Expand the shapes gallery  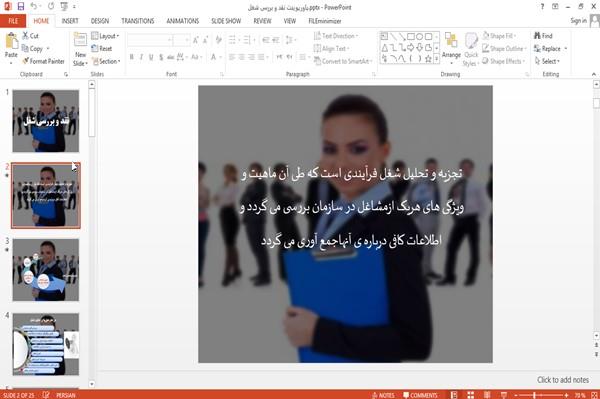coord(436,59)
